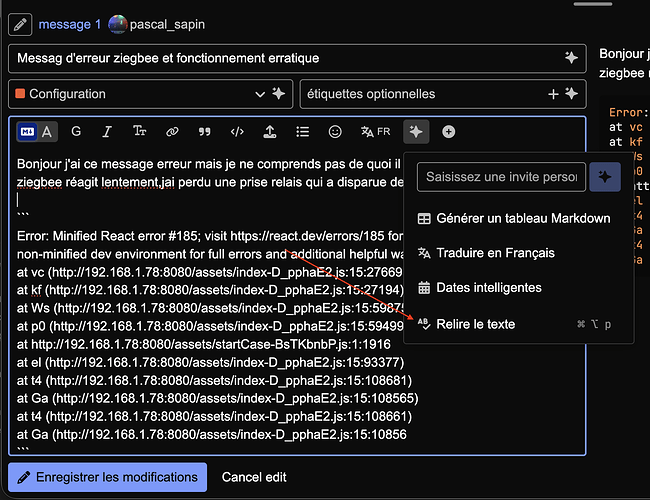Click the stack trace line starting 'at kf'
This screenshot has height=500, width=650.
tap(210, 290)
